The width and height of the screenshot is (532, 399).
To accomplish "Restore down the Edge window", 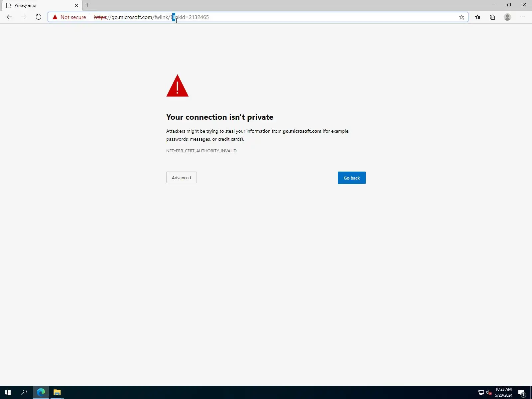I will click(509, 5).
